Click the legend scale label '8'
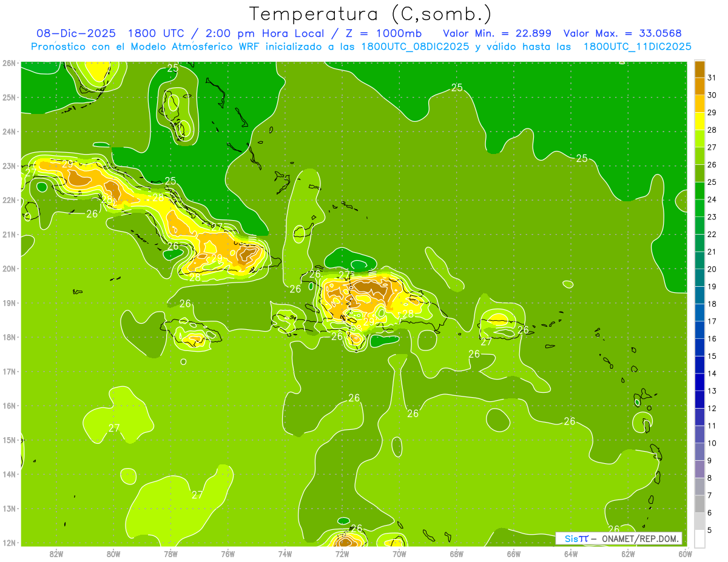The height and width of the screenshot is (562, 728). pos(710,478)
